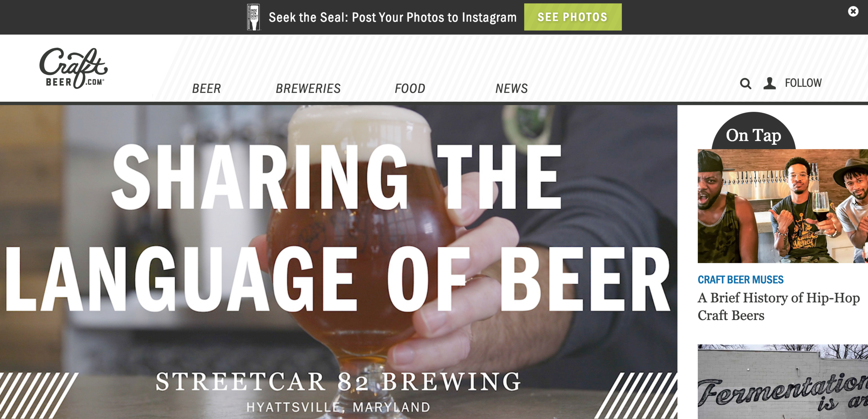868x419 pixels.
Task: Click the FOLLOW link
Action: (x=803, y=83)
